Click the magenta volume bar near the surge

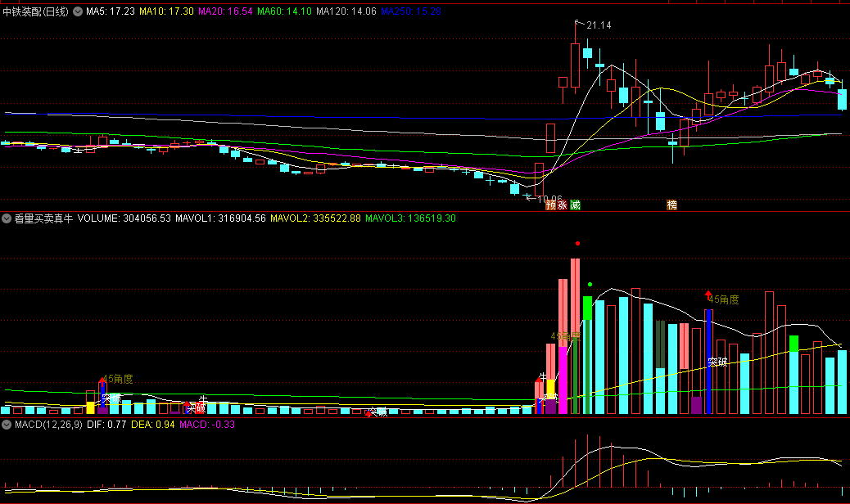[x=563, y=380]
